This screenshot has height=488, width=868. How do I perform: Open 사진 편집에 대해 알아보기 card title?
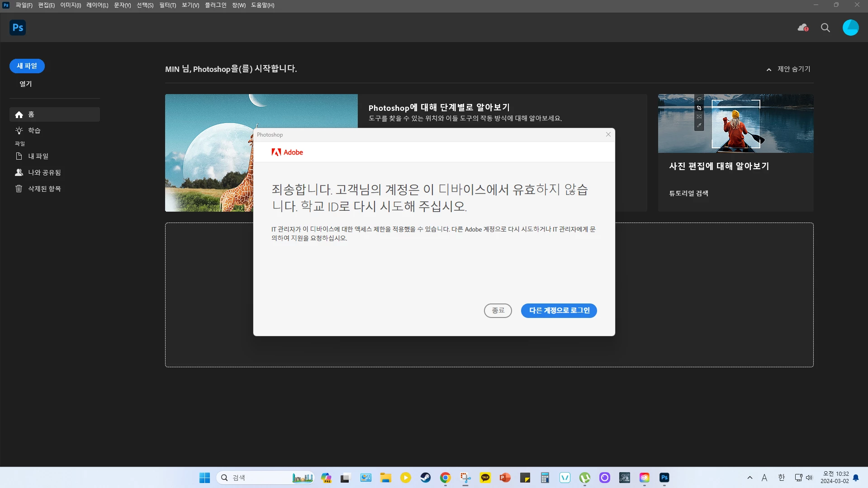click(x=719, y=166)
